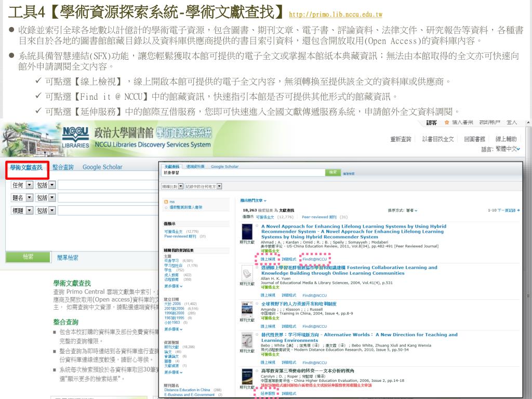532x399 pixels.
Task: Open the first result's journal cover thumbnail
Action: [248, 232]
